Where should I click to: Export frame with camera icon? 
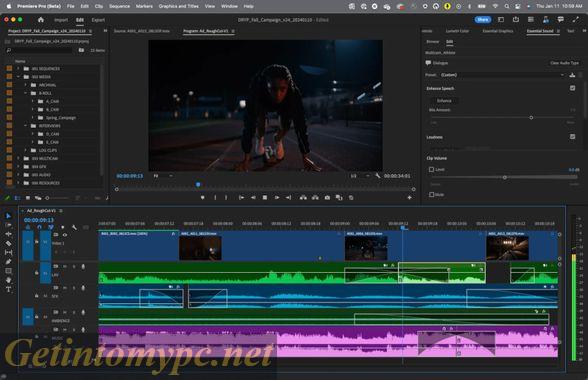(x=327, y=197)
